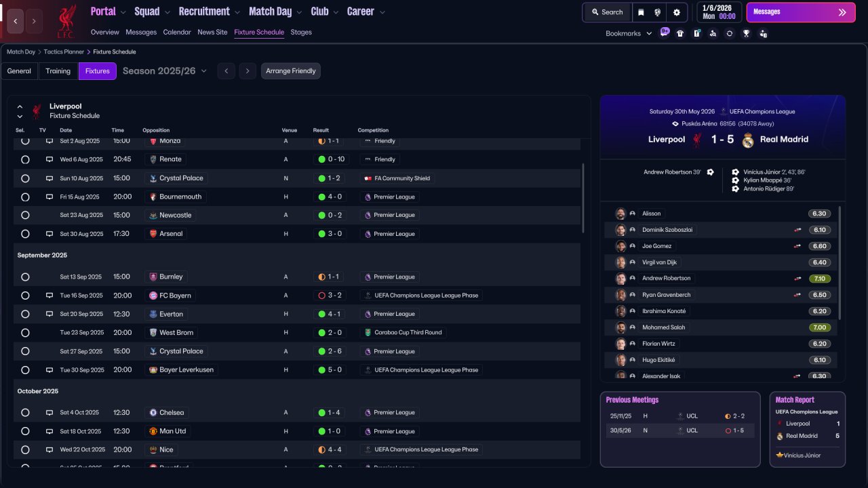Screen dimensions: 868x488
Task: Go to next season with right chevron
Action: click(248, 71)
